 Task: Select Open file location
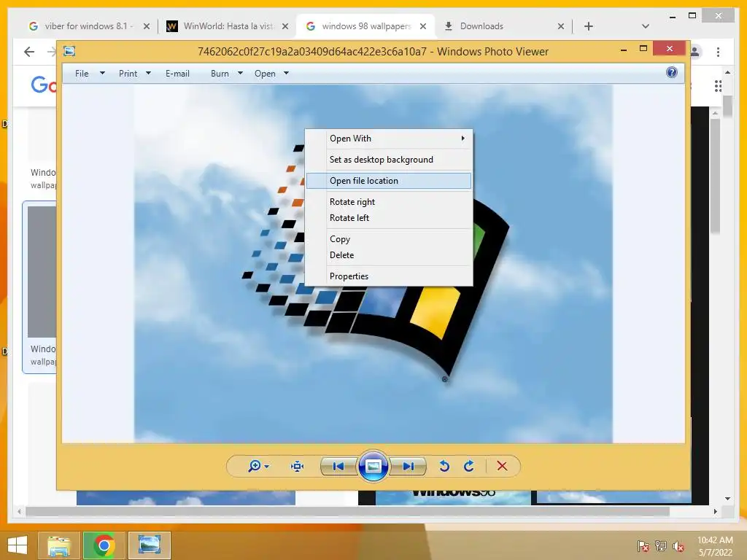tap(389, 181)
